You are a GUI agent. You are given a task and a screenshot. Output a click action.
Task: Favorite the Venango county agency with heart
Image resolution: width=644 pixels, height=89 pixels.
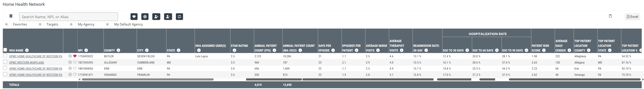tap(75, 75)
